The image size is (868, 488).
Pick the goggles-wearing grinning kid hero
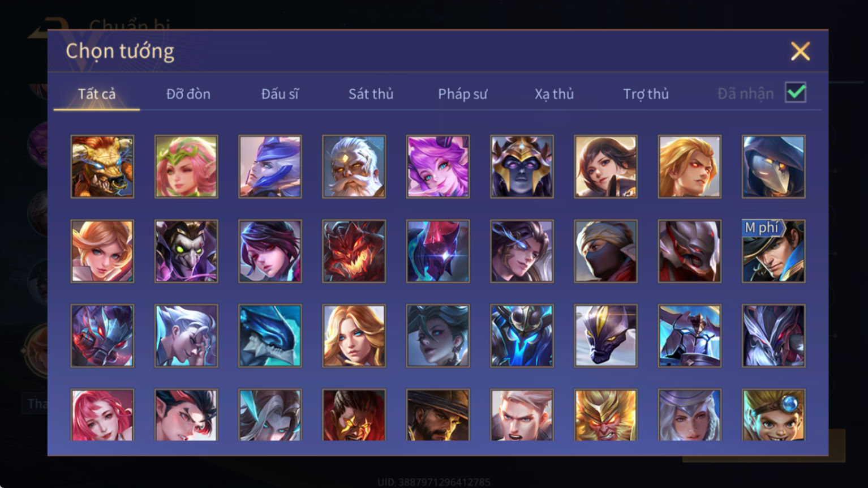tap(774, 415)
